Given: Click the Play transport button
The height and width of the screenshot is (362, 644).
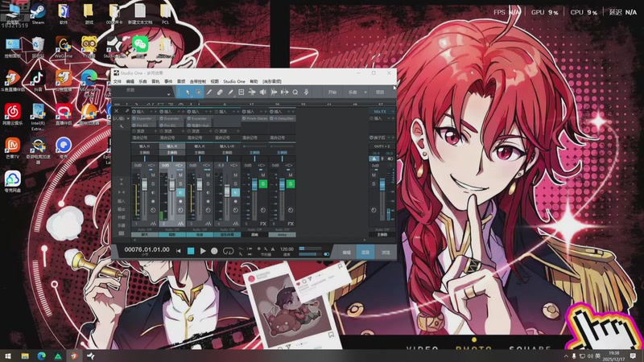Looking at the screenshot, I should pyautogui.click(x=203, y=251).
